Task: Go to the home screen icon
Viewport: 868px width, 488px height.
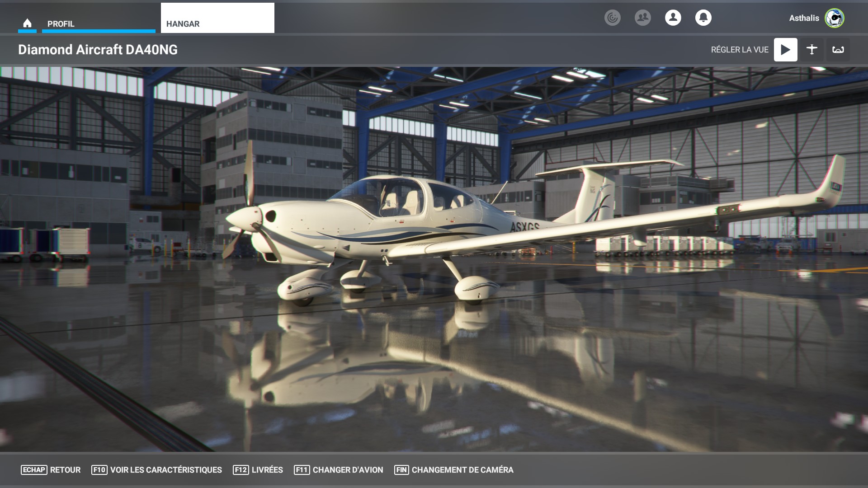Action: (x=27, y=23)
